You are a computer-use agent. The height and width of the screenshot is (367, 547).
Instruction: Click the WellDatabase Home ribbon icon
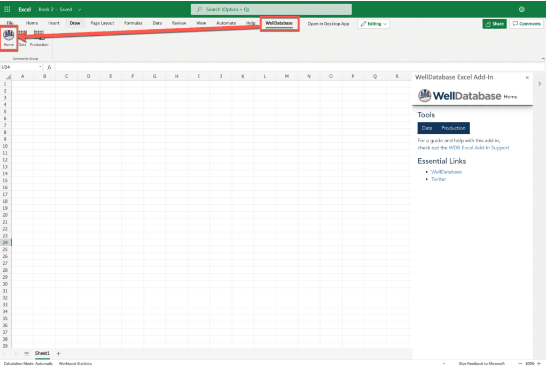[9, 38]
